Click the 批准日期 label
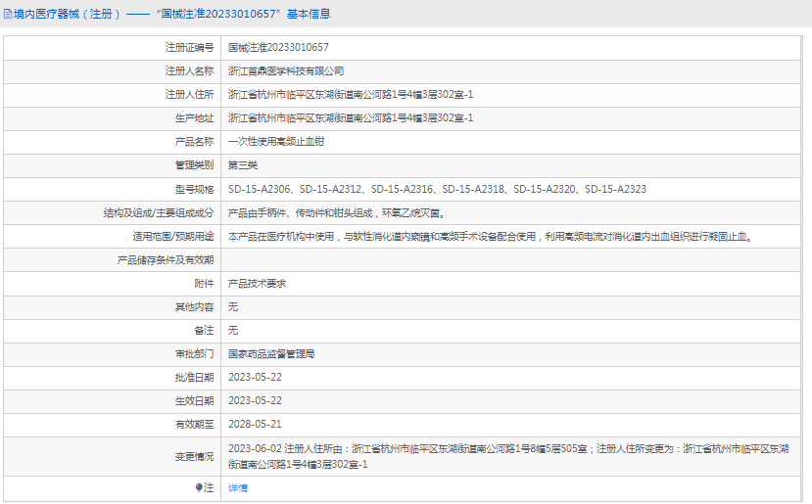Screen dimensions: 812x504 [x=194, y=378]
